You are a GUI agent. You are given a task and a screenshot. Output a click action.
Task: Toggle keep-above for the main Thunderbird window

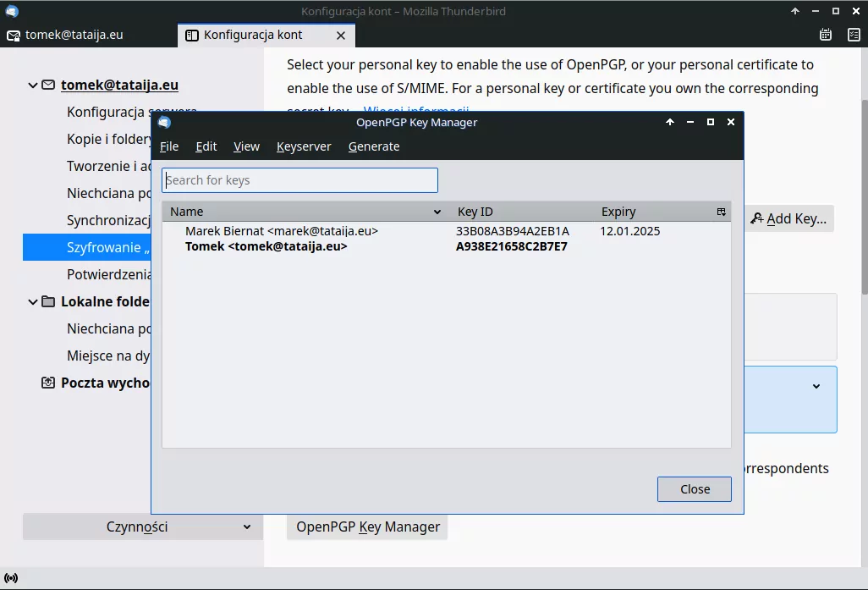point(795,11)
